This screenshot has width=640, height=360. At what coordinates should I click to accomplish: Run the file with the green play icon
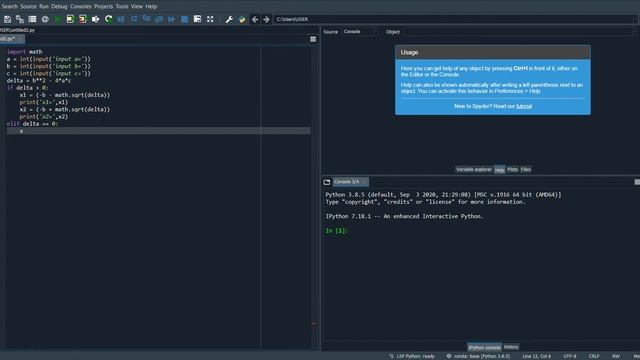[x=58, y=19]
